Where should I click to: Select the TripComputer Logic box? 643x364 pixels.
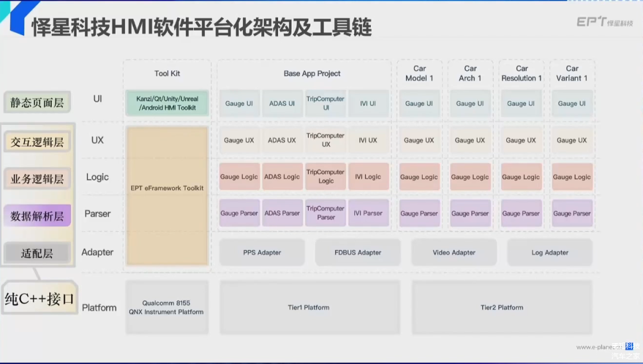coord(326,177)
